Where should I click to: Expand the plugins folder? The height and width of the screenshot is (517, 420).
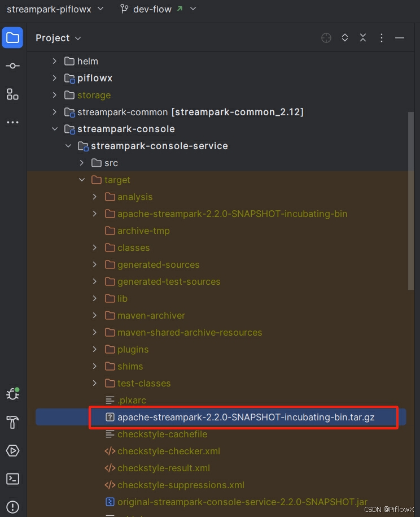95,349
